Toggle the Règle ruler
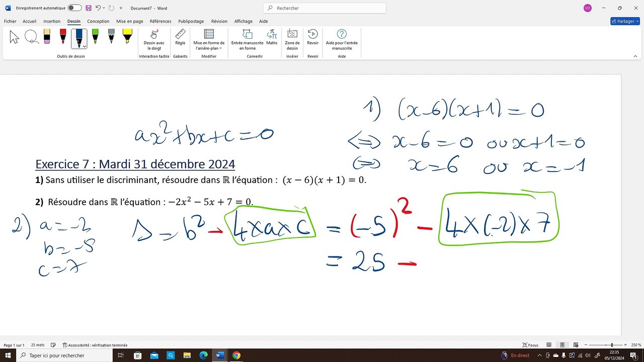The height and width of the screenshot is (362, 644). point(180,37)
